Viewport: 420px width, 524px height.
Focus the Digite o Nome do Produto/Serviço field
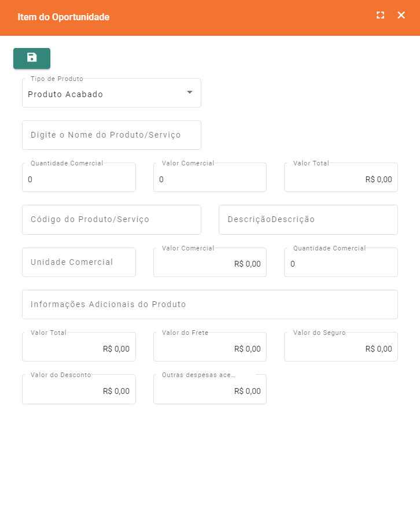pyautogui.click(x=111, y=135)
